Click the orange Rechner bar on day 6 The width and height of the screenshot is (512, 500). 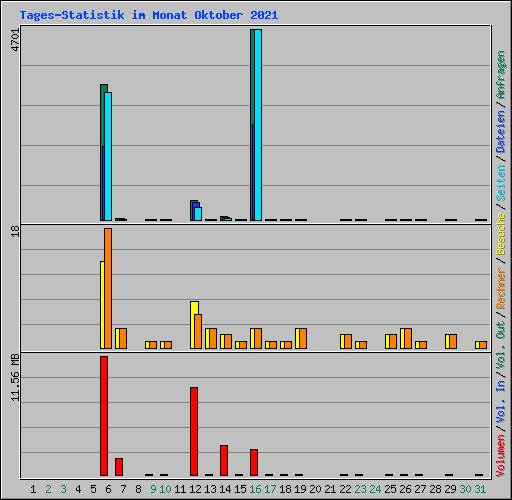(x=108, y=288)
